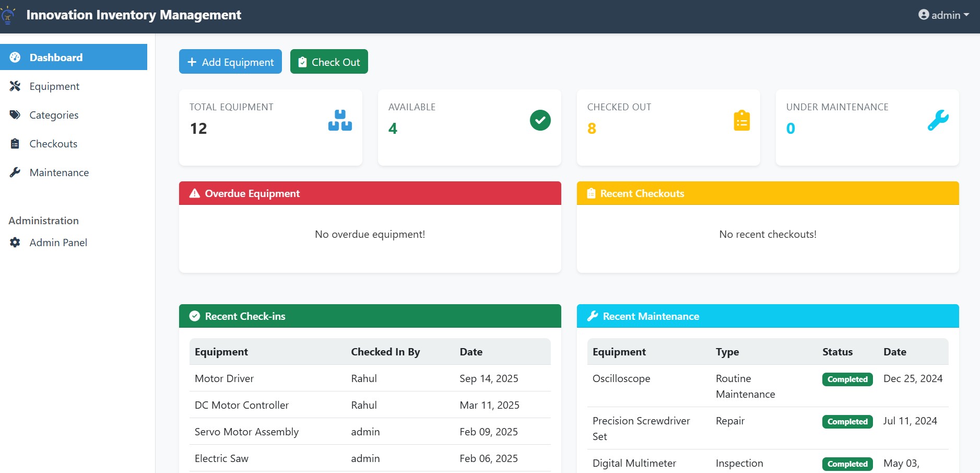This screenshot has width=980, height=473.
Task: Click the admin user avatar icon
Action: point(924,15)
